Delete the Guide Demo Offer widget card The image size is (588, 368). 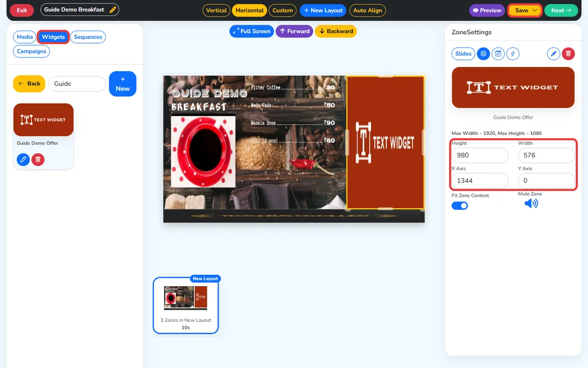(x=38, y=159)
